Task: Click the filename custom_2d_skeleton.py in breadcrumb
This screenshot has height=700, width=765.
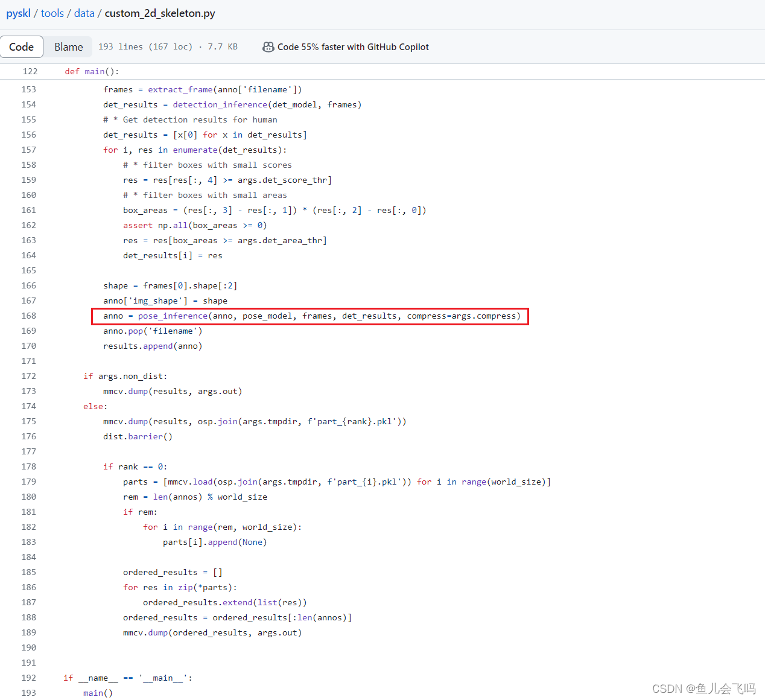Action: [159, 13]
